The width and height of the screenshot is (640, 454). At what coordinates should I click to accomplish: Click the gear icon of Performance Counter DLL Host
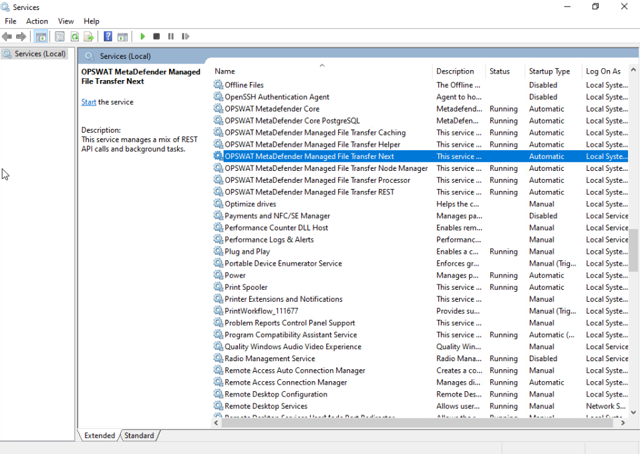coord(218,227)
